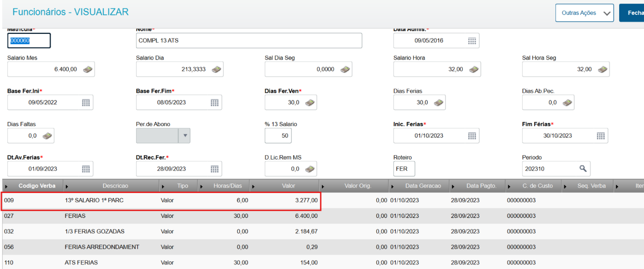
Task: Open calculator icon in Sal Dia Seg field
Action: click(x=345, y=69)
